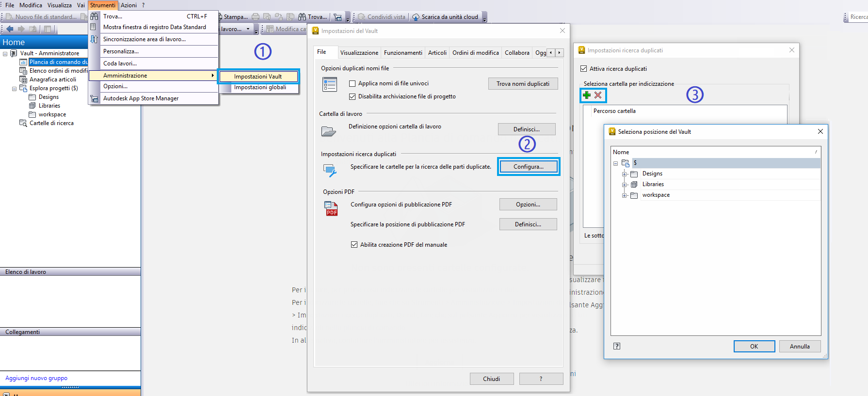Viewport: 868px width, 396px height.
Task: Click Chiudi in Impostazioni del Vault
Action: 491,379
